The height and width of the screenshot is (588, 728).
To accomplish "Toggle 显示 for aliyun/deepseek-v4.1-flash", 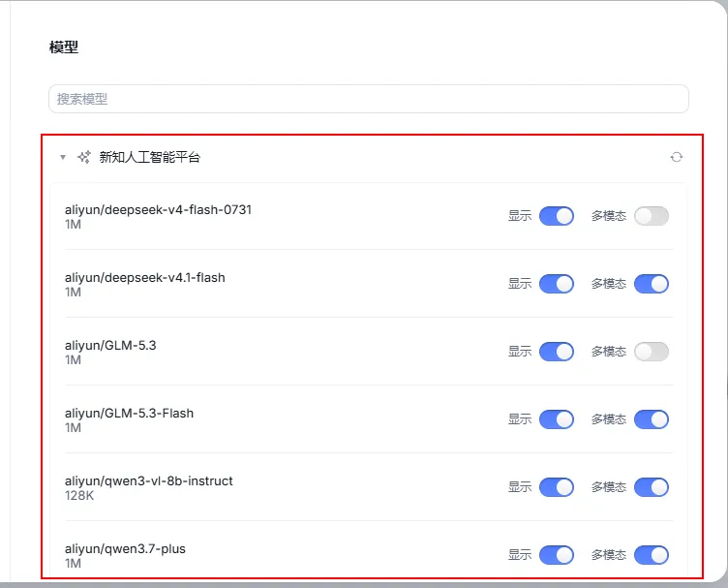I will point(557,284).
